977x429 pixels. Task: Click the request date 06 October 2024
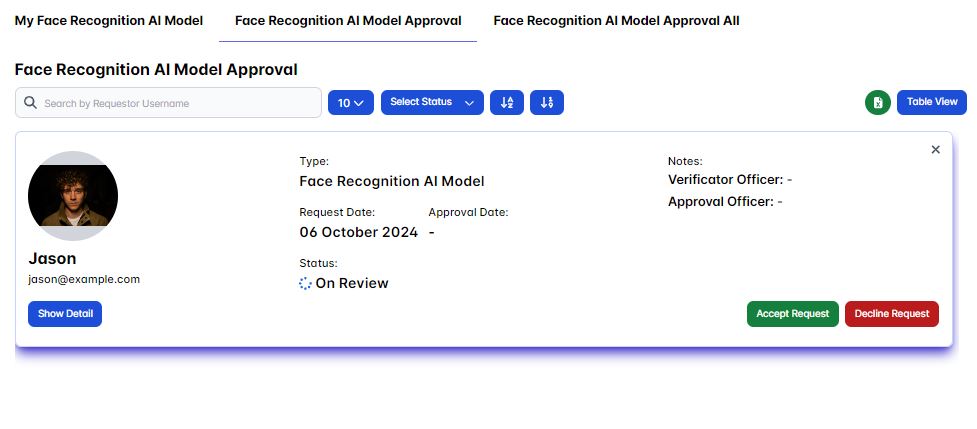(x=359, y=232)
